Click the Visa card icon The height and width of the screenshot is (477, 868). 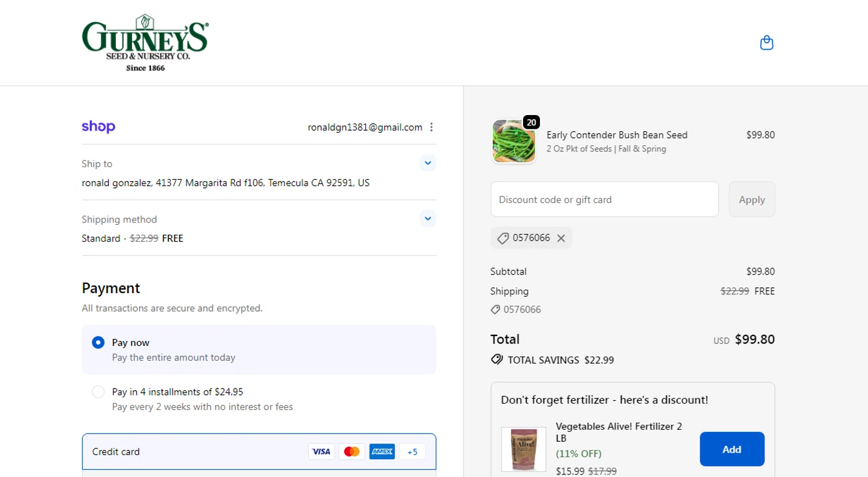321,452
